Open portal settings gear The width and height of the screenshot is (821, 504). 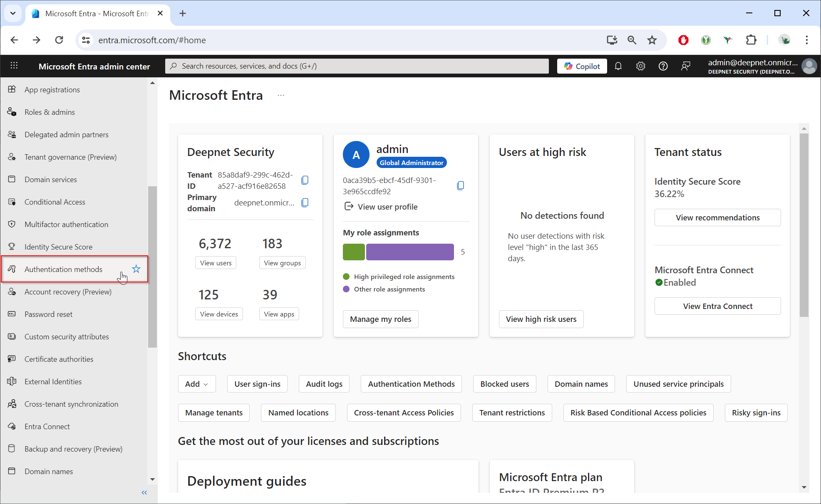[x=640, y=66]
